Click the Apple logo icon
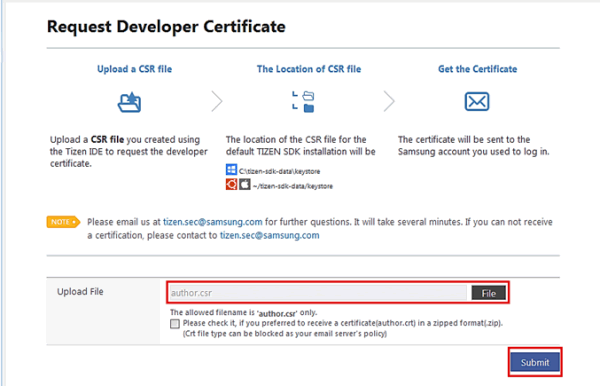 coord(245,184)
